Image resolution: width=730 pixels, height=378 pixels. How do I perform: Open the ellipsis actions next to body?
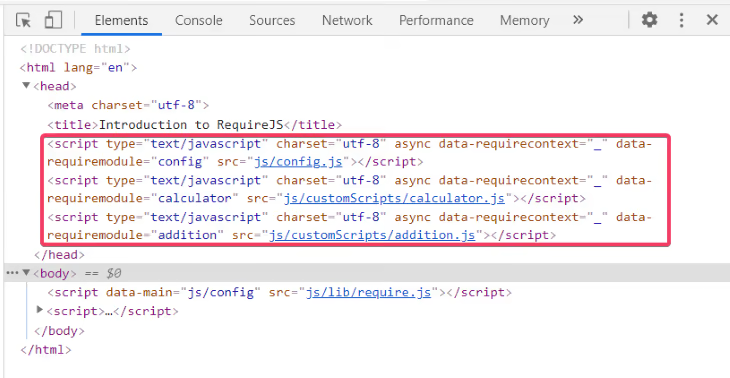pyautogui.click(x=13, y=273)
